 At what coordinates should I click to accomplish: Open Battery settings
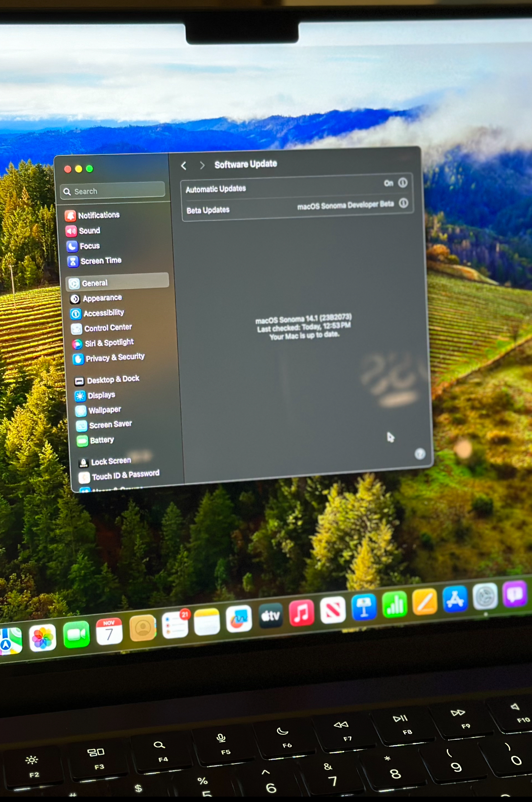(96, 440)
